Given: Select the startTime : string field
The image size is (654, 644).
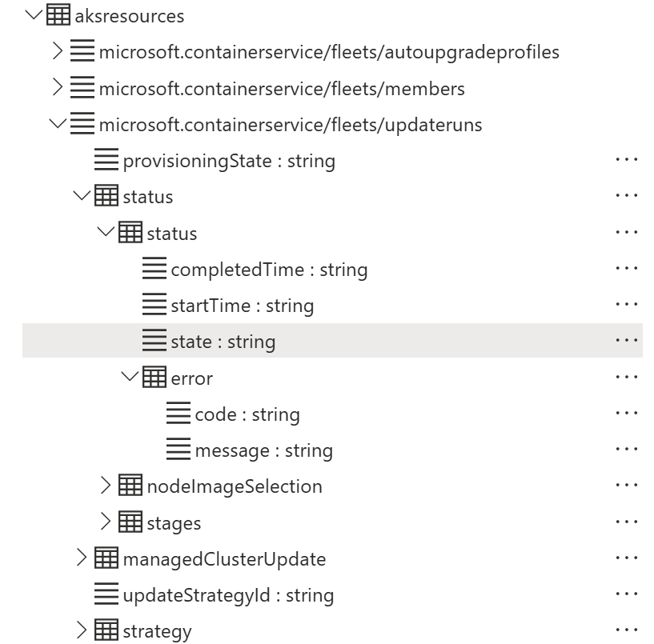Looking at the screenshot, I should click(242, 306).
